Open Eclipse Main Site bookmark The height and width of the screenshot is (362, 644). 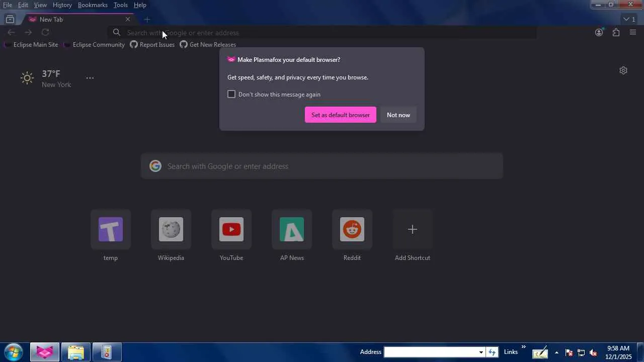[x=31, y=45]
